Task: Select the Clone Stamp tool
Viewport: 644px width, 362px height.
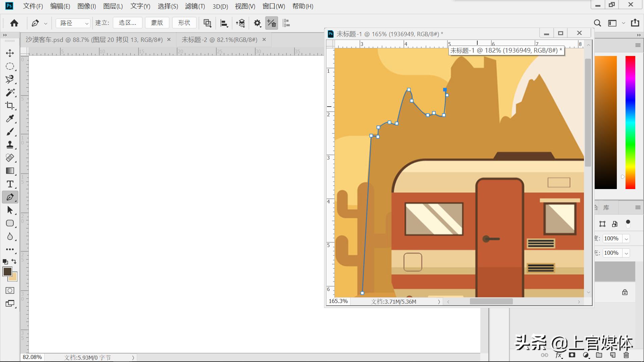Action: (x=10, y=145)
